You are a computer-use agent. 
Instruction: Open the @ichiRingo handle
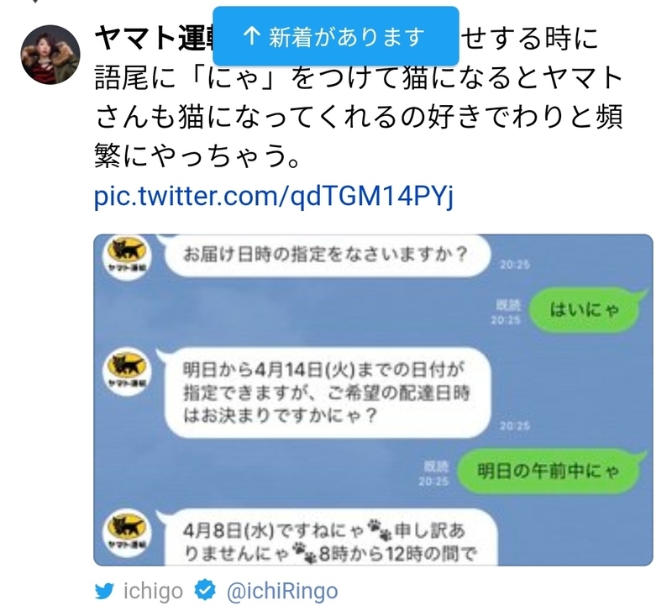point(282,591)
